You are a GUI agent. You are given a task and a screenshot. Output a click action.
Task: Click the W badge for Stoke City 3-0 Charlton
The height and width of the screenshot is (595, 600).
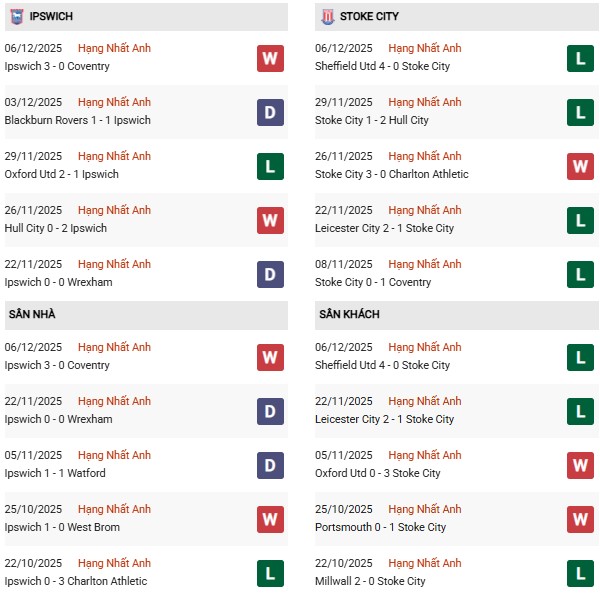(x=581, y=166)
